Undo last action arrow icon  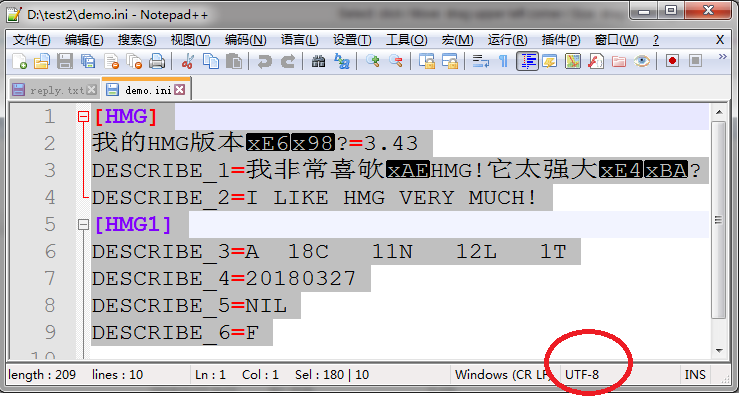click(x=264, y=61)
